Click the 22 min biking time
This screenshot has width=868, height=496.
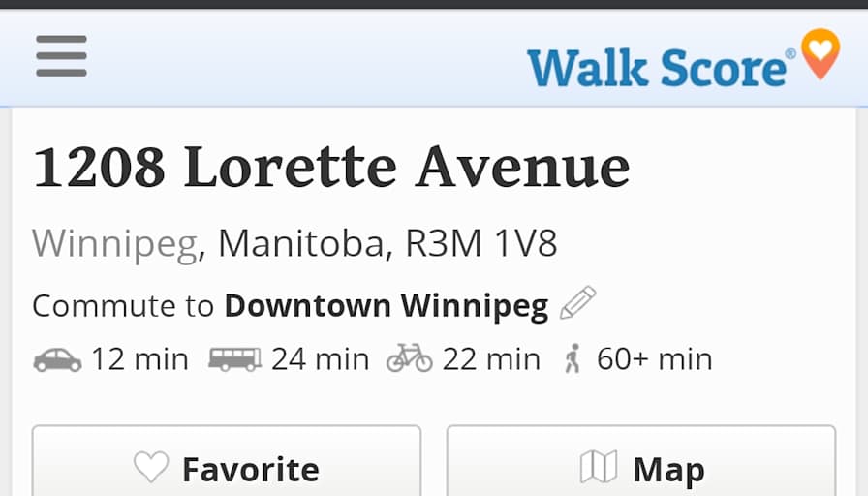491,359
